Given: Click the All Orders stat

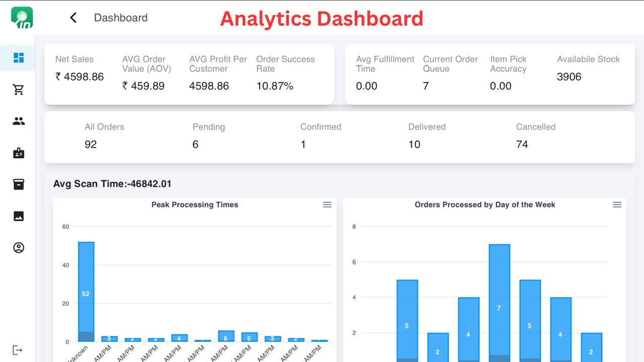Looking at the screenshot, I should click(x=90, y=144).
